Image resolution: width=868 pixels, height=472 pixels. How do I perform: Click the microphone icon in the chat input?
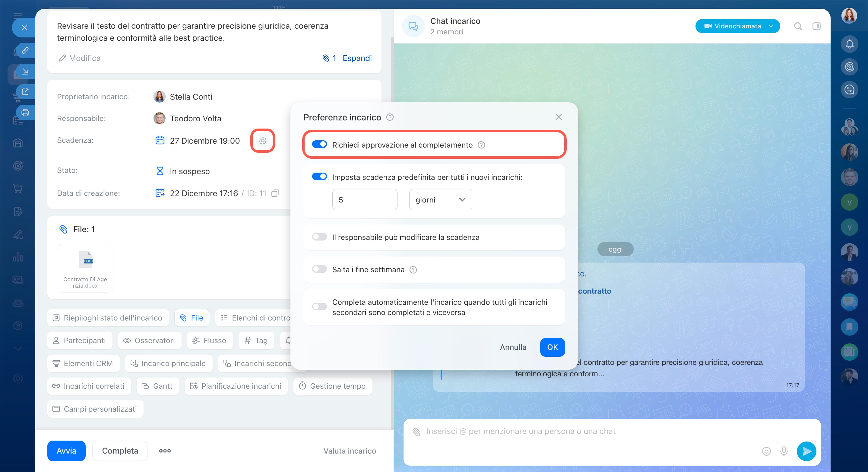[784, 451]
